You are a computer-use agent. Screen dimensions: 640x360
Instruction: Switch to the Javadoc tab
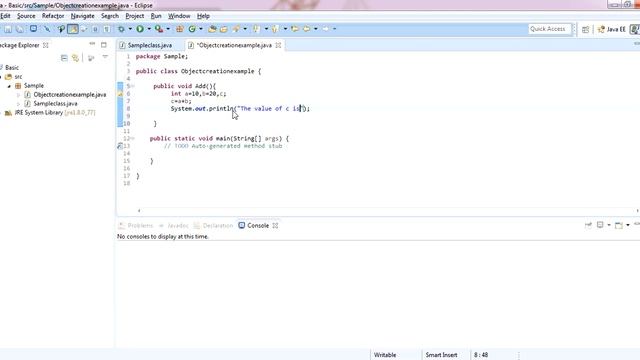coord(174,225)
